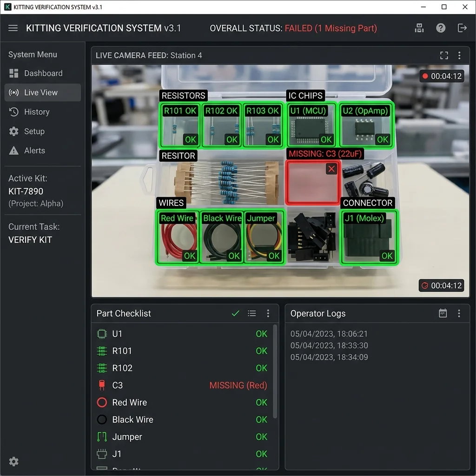This screenshot has height=476, width=476.
Task: Toggle Part Checklist list view icon
Action: click(251, 313)
